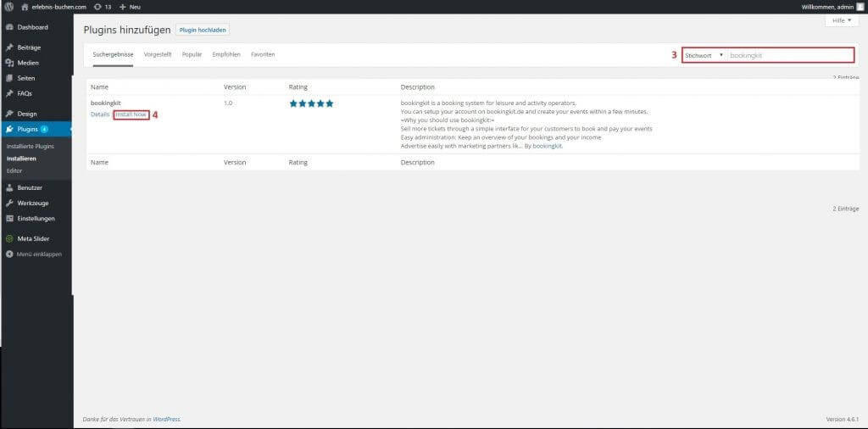Open the Stichwort search type dropdown
Image resolution: width=868 pixels, height=429 pixels.
[x=704, y=55]
